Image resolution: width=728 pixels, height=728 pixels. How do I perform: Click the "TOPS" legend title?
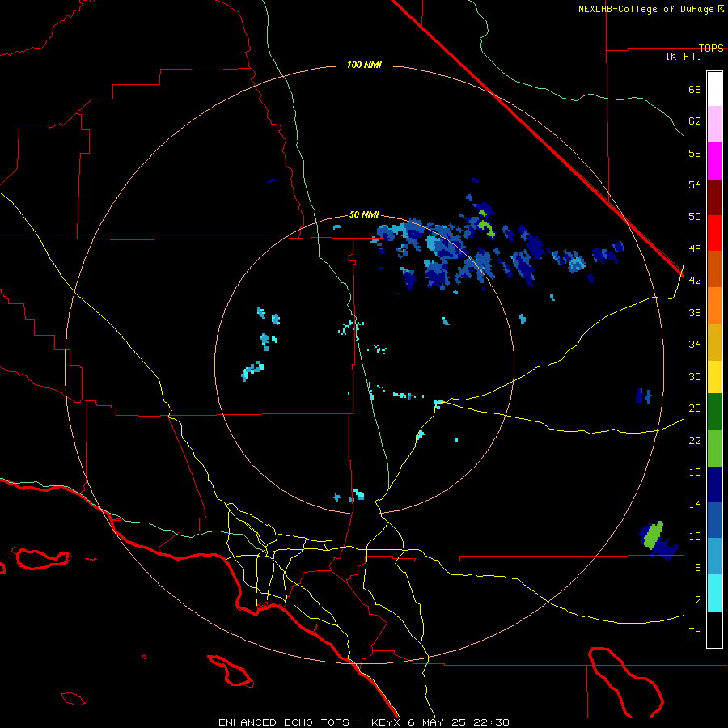(711, 48)
